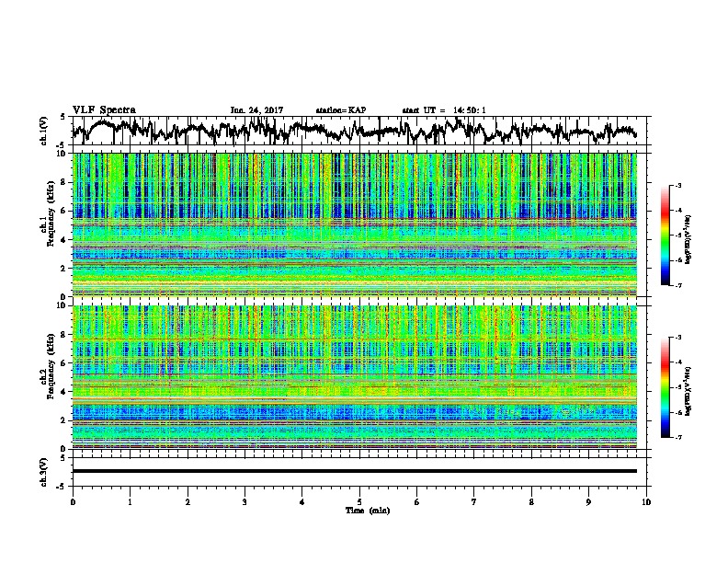Image resolution: width=728 pixels, height=563 pixels.
Task: Click the ch.2 spectrogram color scale bar
Action: click(x=665, y=387)
